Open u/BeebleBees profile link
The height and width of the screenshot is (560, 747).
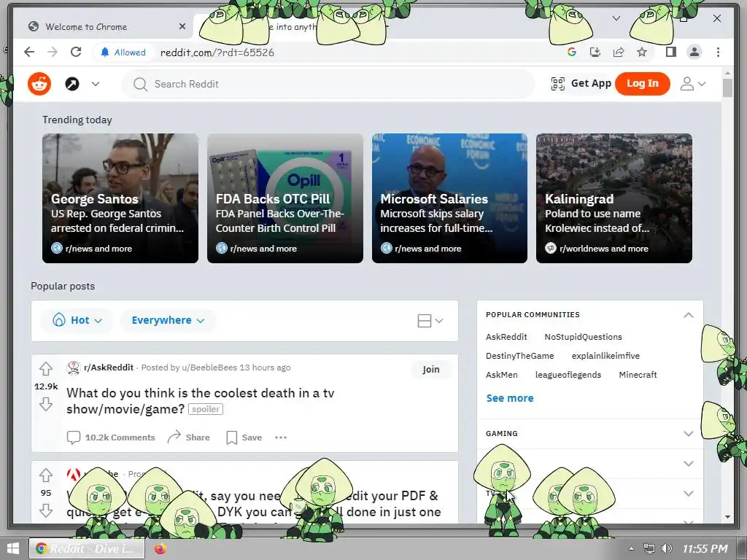(x=209, y=367)
